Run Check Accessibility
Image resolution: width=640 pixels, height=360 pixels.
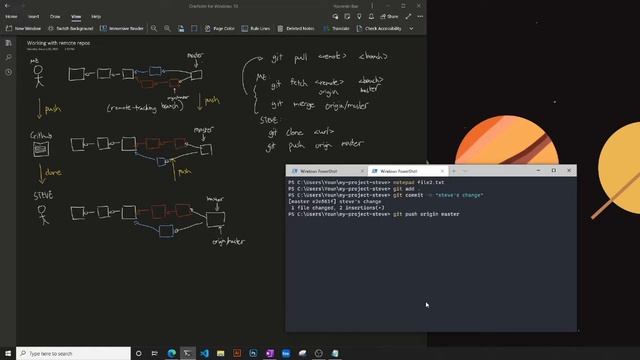pos(379,29)
